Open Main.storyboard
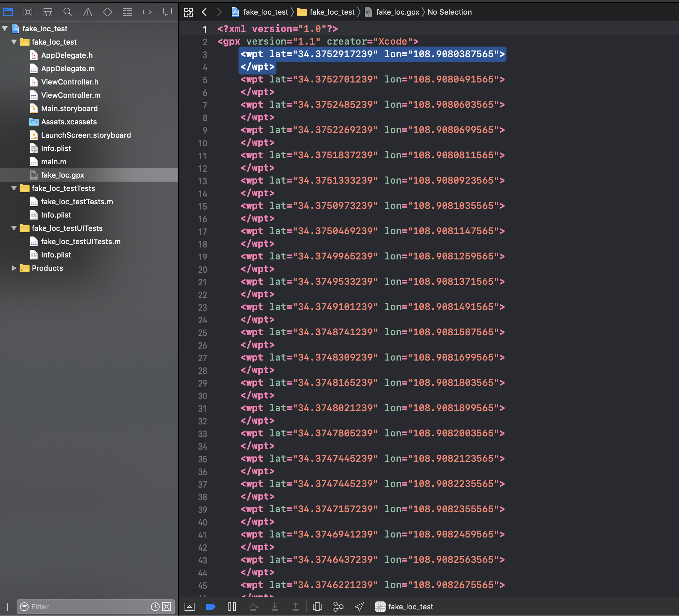 coord(69,108)
